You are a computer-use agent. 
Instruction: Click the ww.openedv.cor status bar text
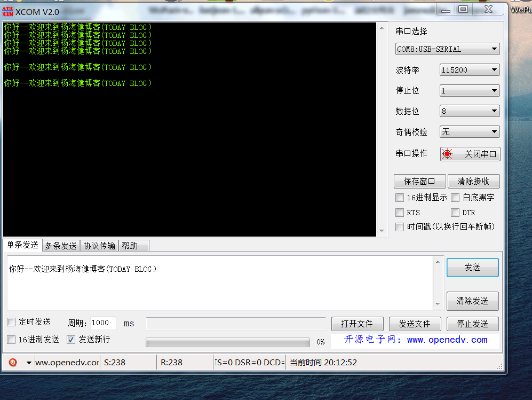coord(67,363)
